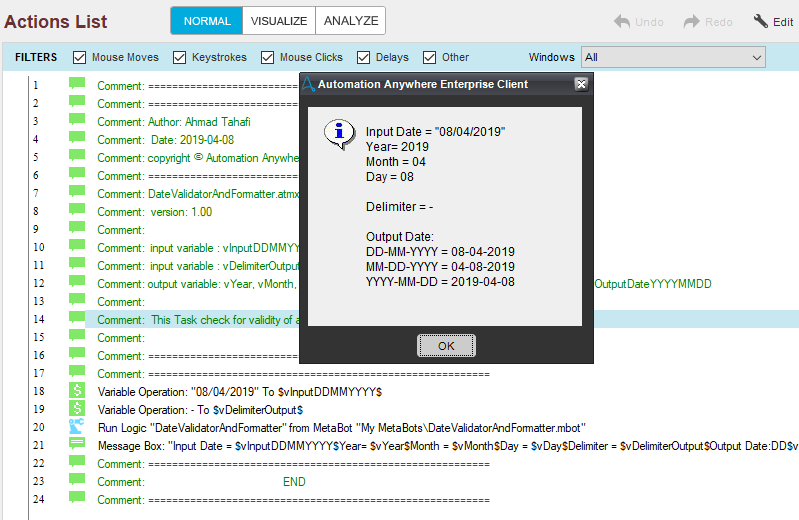Click the comment icon on line 14
The width and height of the screenshot is (799, 520).
77,318
